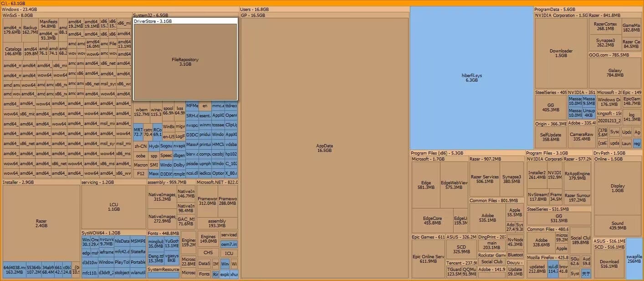
Task: Select the Fonts 448.8MB folder header
Action: pyautogui.click(x=163, y=233)
